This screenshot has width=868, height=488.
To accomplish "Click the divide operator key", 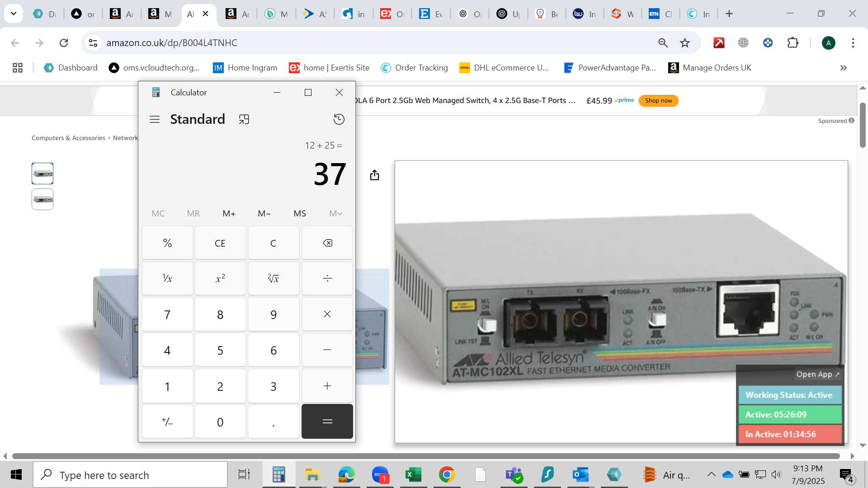I will [327, 278].
